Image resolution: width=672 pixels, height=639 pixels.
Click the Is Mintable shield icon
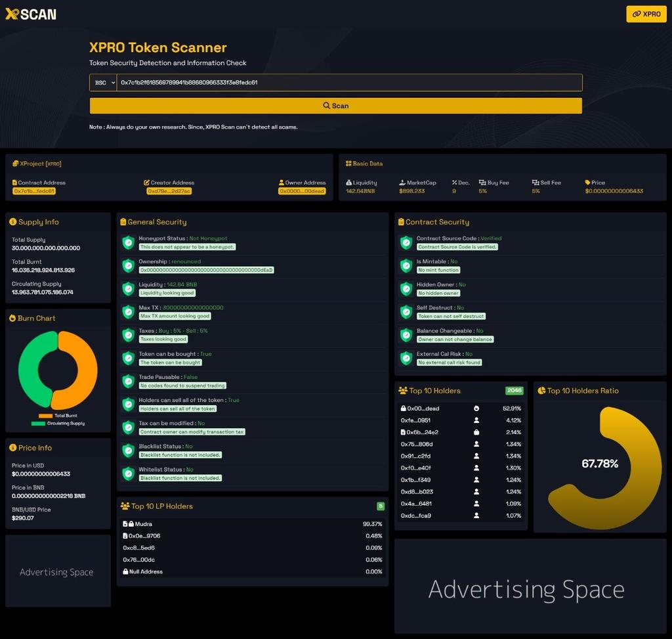point(406,266)
